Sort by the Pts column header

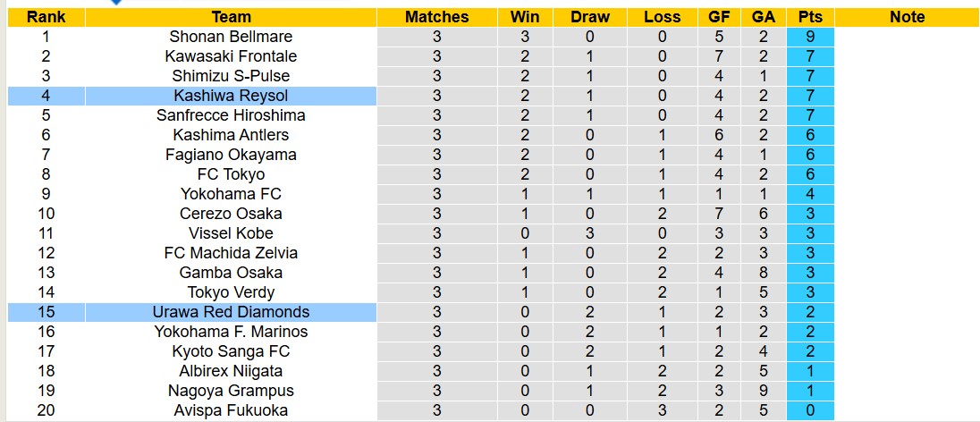810,17
